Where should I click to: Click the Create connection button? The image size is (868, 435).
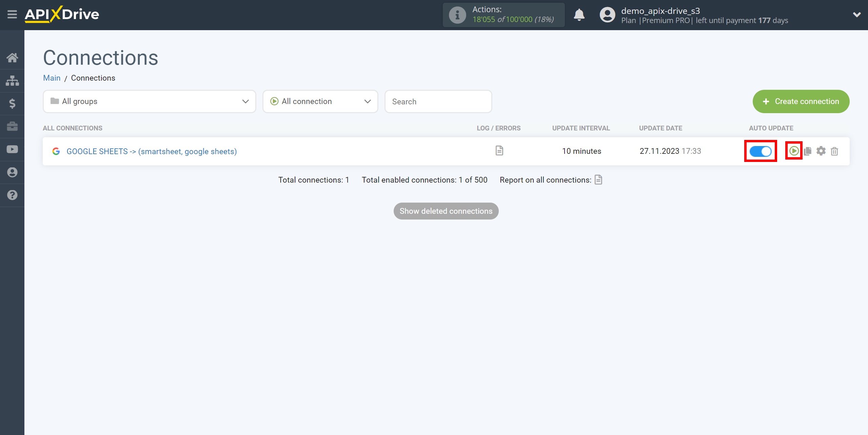click(x=800, y=101)
